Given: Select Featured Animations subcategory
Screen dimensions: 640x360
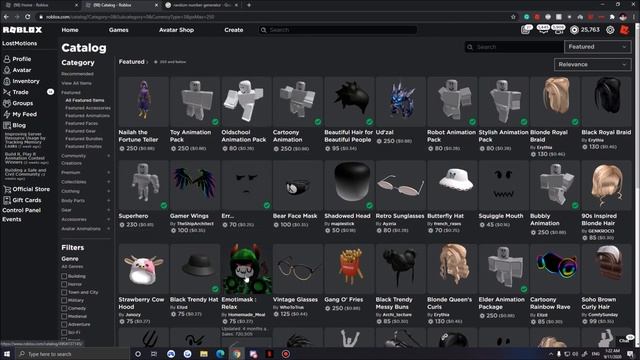Looking at the screenshot, I should (x=87, y=116).
